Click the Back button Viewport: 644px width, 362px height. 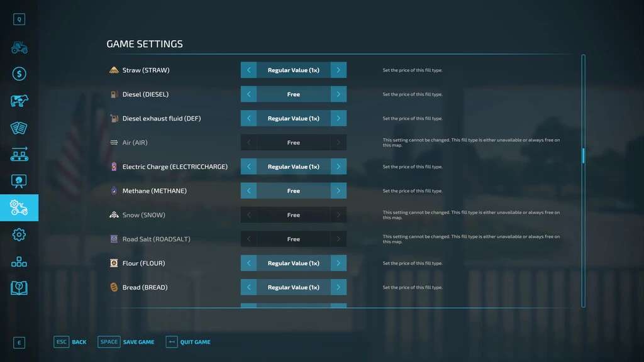(70, 342)
